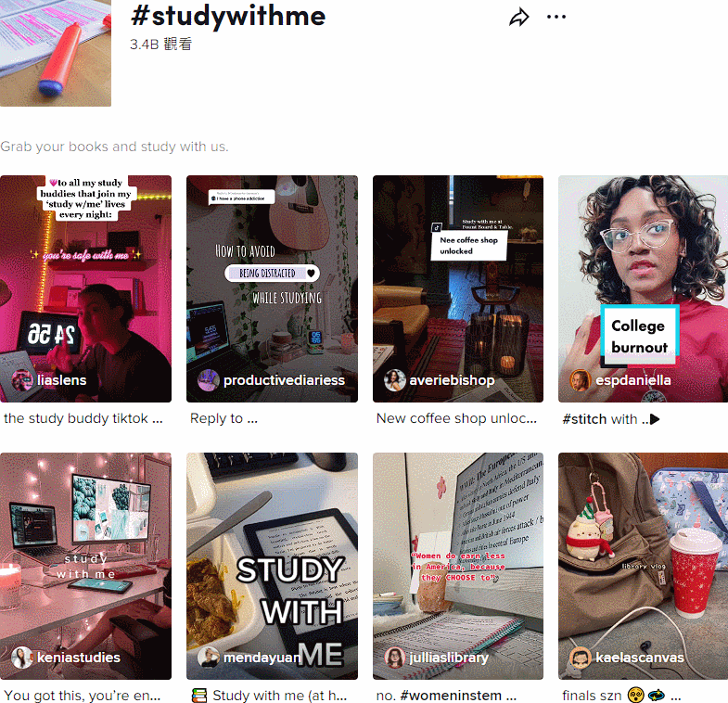This screenshot has height=703, width=728.
Task: Open the coffee shop unlocked video
Action: (458, 288)
